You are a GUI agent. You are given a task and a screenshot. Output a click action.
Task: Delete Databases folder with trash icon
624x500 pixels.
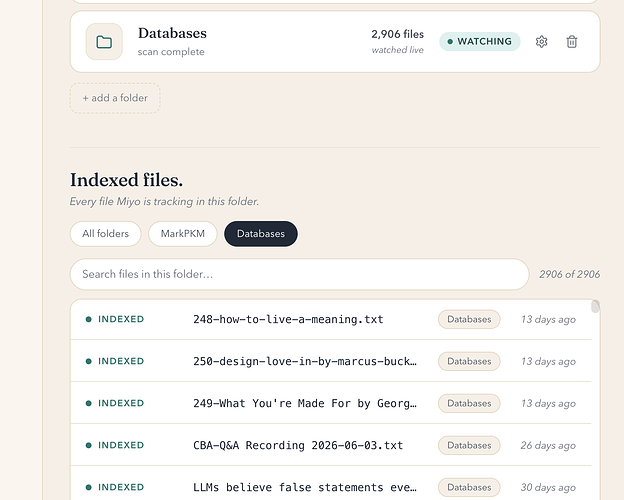(571, 41)
